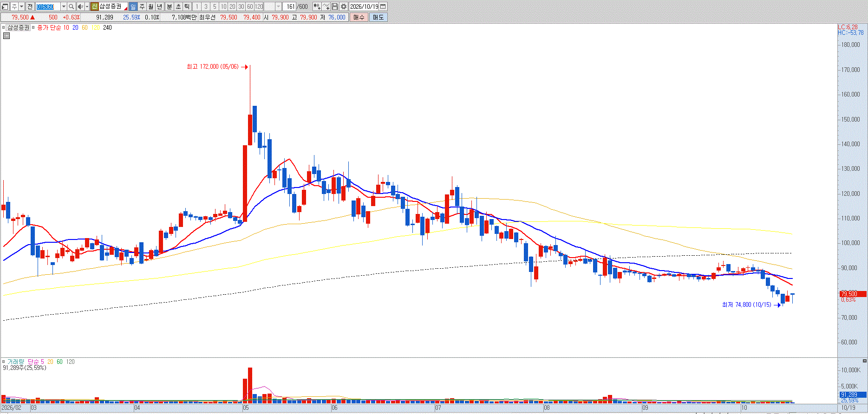This screenshot has width=868, height=414.
Task: Click the stock code input field
Action: [48, 6]
